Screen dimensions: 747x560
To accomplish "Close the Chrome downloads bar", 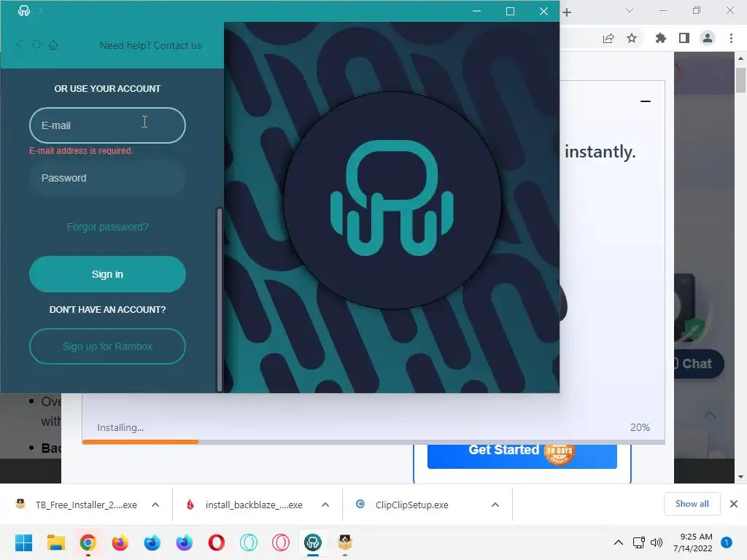I will 734,504.
